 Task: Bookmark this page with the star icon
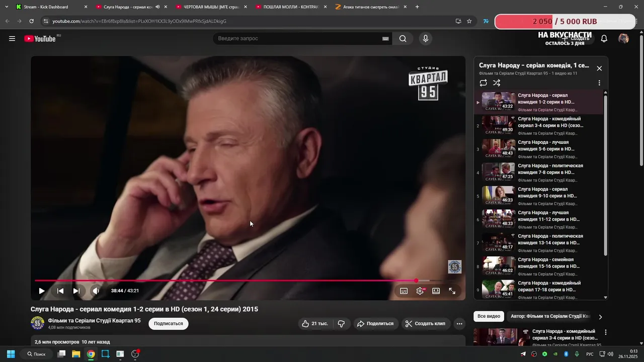469,21
